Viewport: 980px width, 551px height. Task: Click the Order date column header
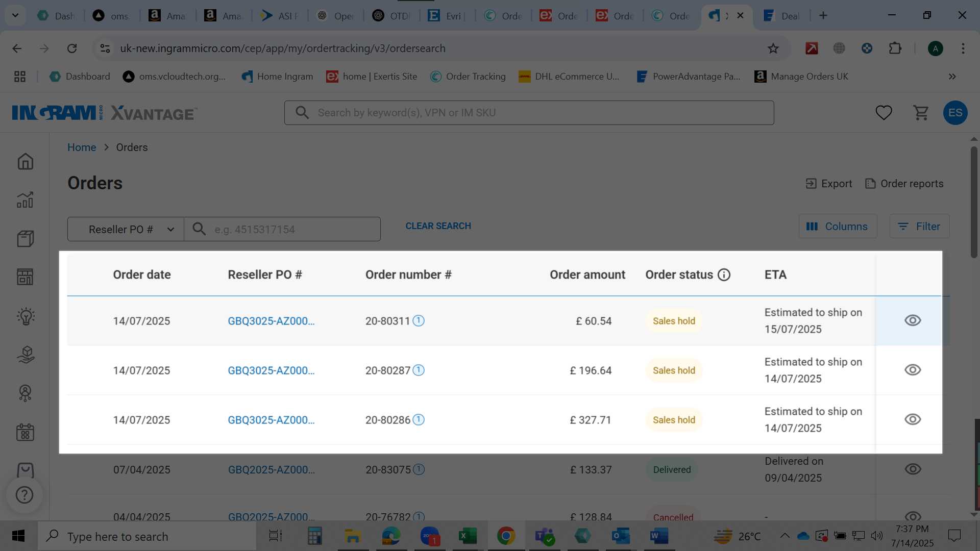pos(142,275)
